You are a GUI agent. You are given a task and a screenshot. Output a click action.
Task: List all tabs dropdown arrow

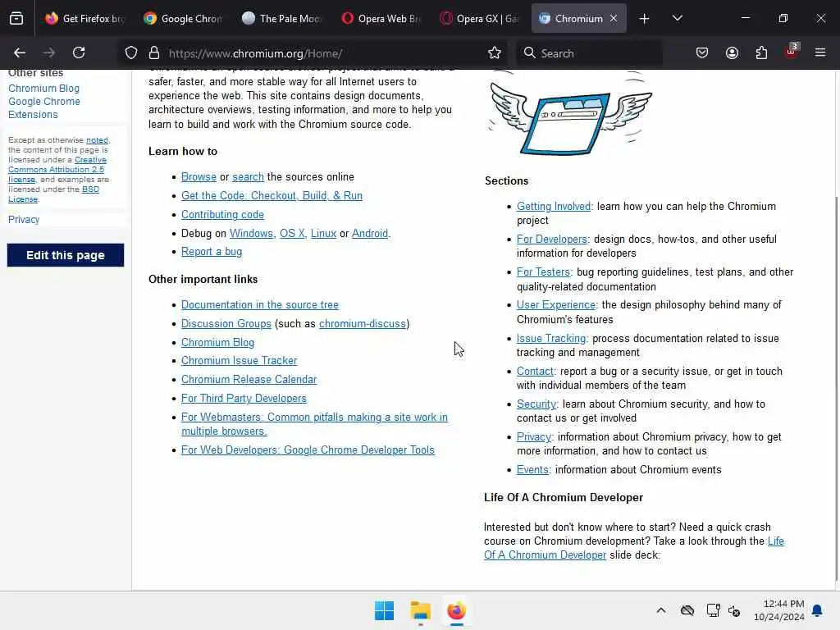[x=677, y=19]
